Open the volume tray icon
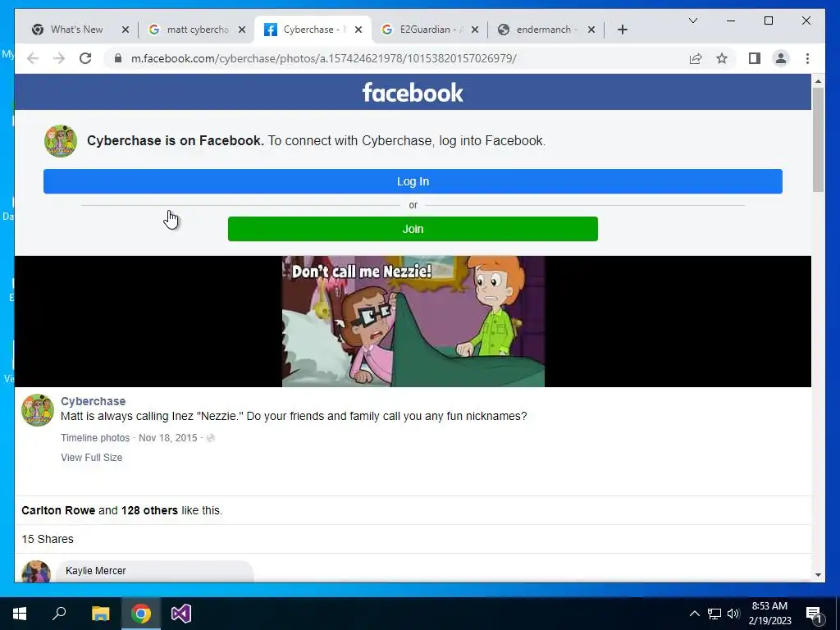 coord(733,614)
